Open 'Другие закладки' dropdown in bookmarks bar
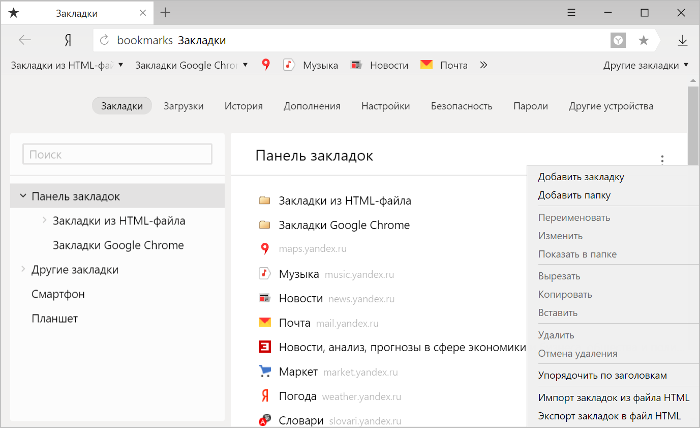The width and height of the screenshot is (700, 428). click(646, 65)
